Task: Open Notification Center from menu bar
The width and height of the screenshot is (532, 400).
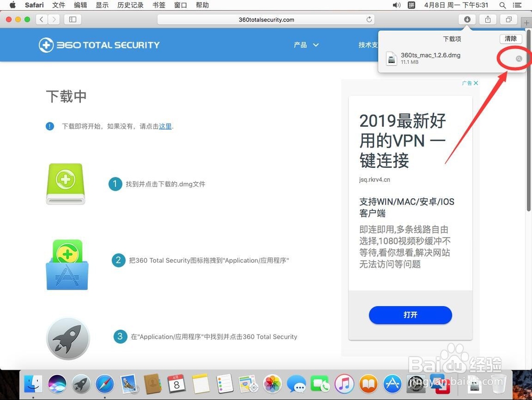Action: click(x=517, y=5)
